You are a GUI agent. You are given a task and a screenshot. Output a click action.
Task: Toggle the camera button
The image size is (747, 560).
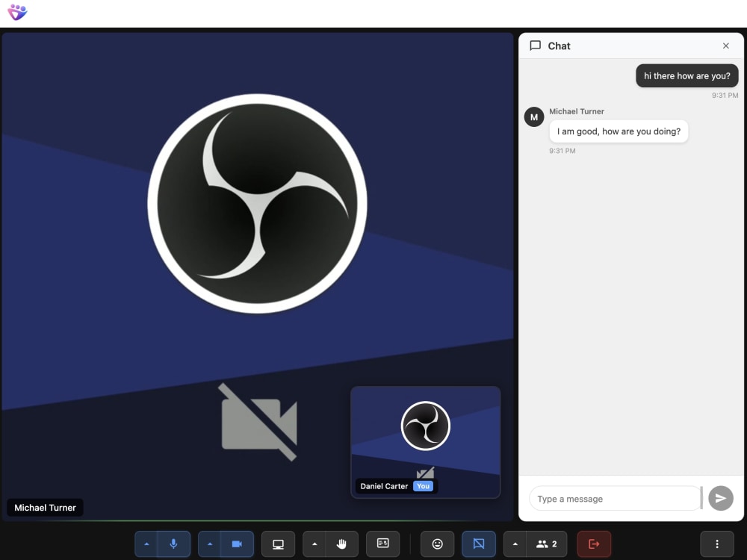pos(237,544)
